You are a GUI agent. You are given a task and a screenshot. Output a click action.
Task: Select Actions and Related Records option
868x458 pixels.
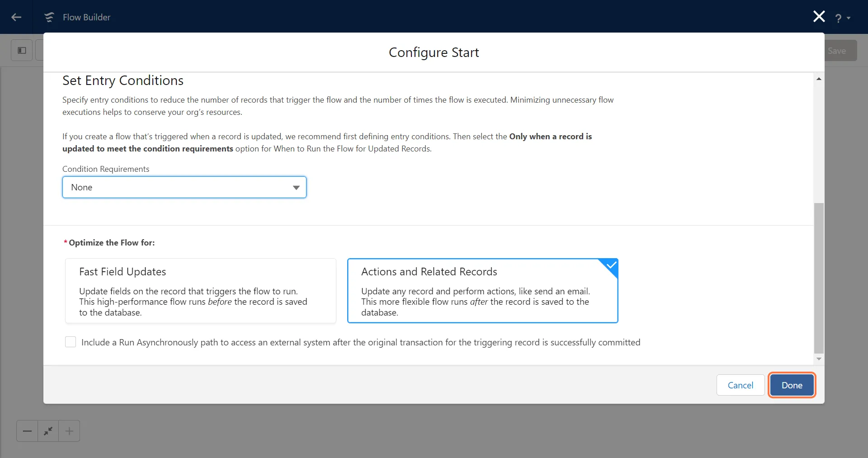[482, 291]
